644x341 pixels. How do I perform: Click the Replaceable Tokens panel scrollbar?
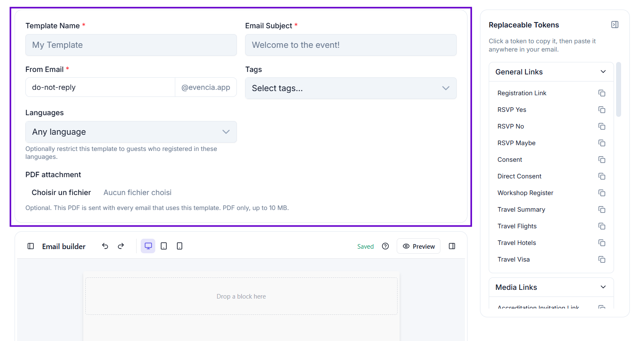coord(619,89)
